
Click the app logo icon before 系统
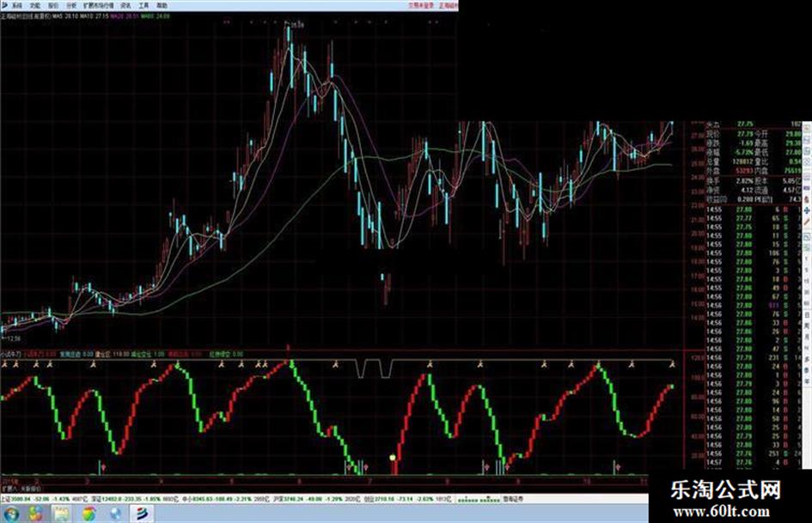point(4,6)
